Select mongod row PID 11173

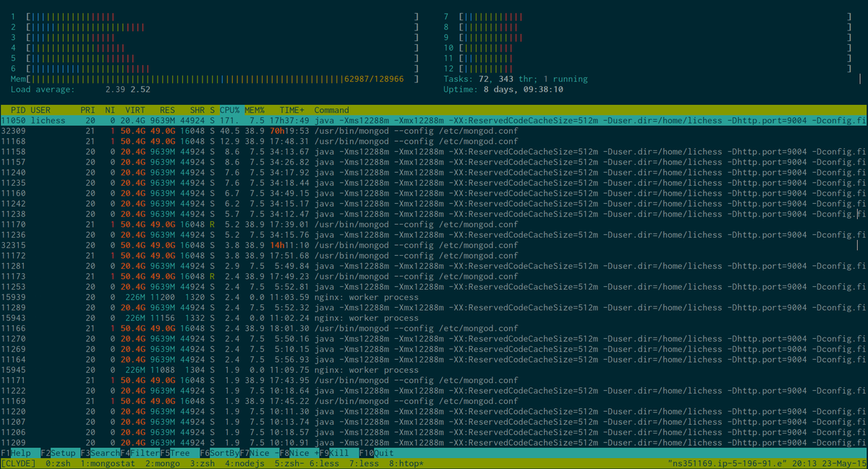click(x=434, y=277)
